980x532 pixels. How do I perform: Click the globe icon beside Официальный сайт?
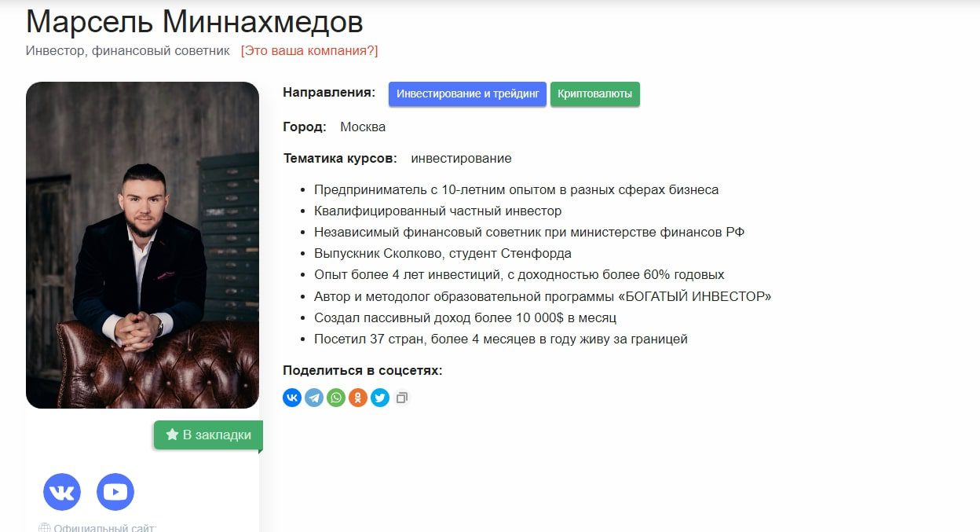[x=44, y=528]
